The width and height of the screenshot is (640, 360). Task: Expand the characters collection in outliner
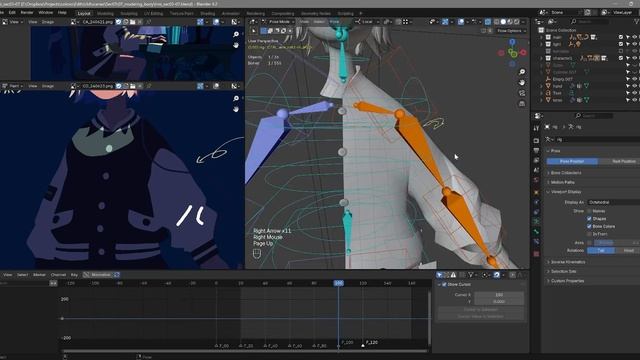[x=542, y=58]
